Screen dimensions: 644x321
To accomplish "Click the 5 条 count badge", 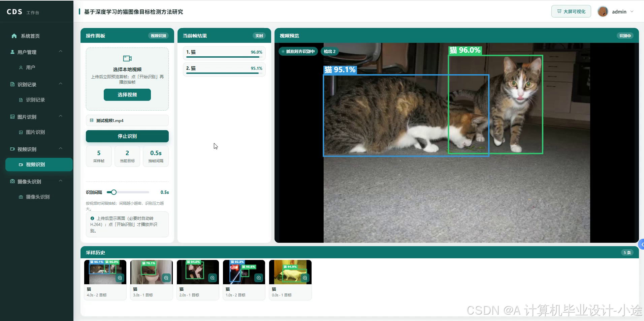I will click(x=627, y=253).
